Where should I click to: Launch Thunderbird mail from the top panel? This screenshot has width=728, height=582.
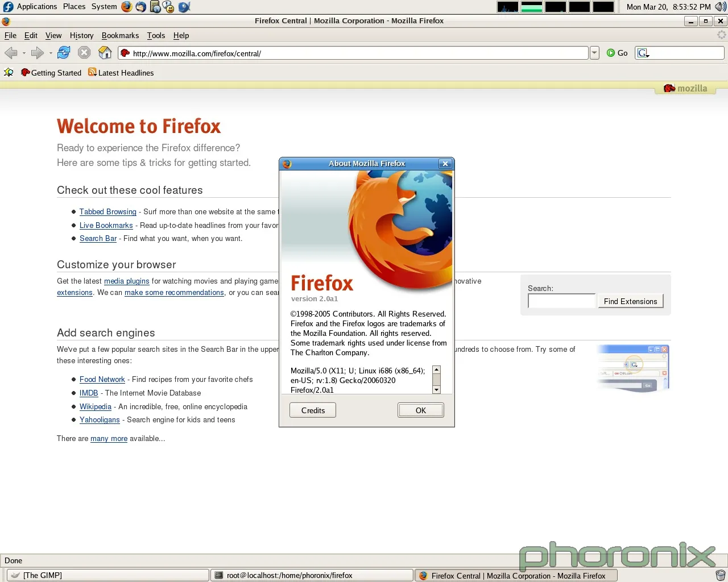[140, 7]
